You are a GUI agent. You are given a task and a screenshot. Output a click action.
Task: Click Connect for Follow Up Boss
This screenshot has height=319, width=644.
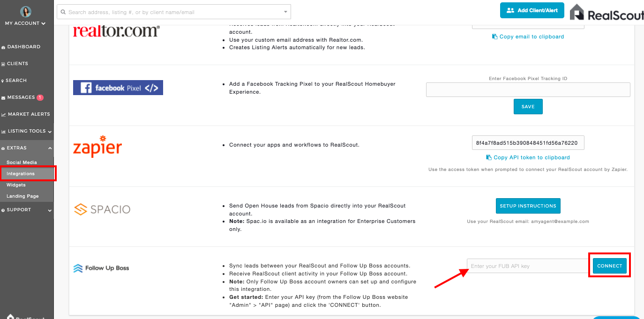(x=609, y=266)
